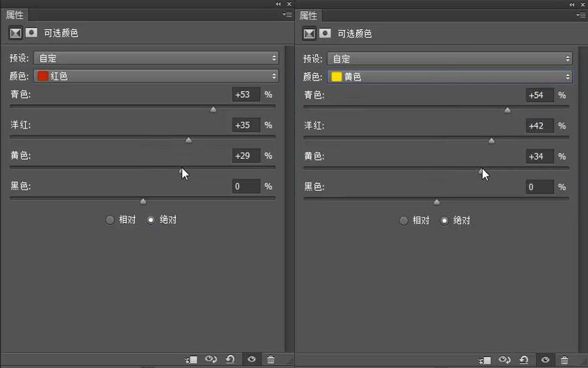Close the right Properties panel
The height and width of the screenshot is (368, 588).
pos(582,4)
